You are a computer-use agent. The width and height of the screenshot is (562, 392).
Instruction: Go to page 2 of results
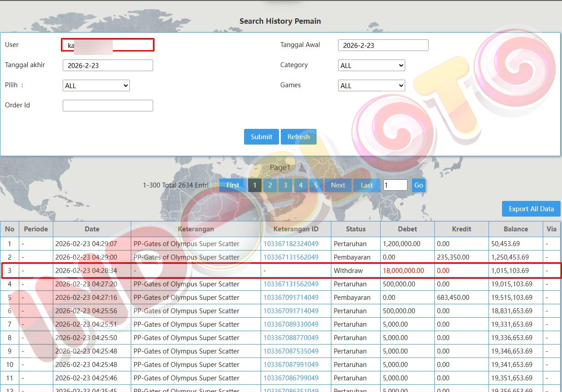coord(270,185)
